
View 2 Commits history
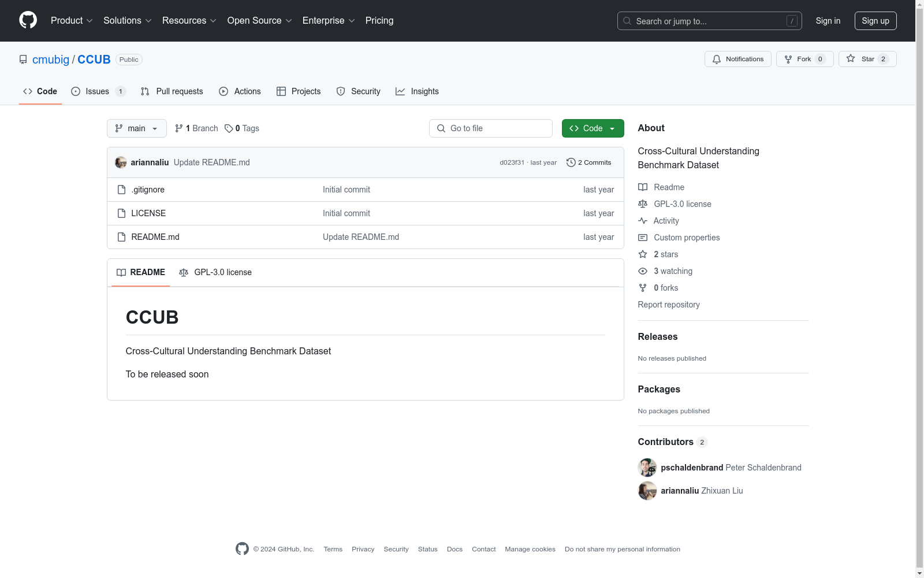coord(589,162)
